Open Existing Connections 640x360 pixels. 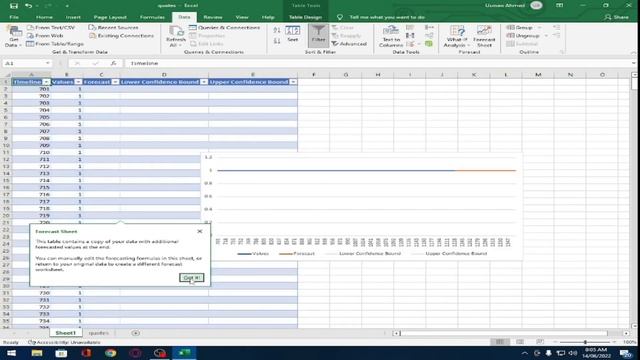pyautogui.click(x=121, y=36)
